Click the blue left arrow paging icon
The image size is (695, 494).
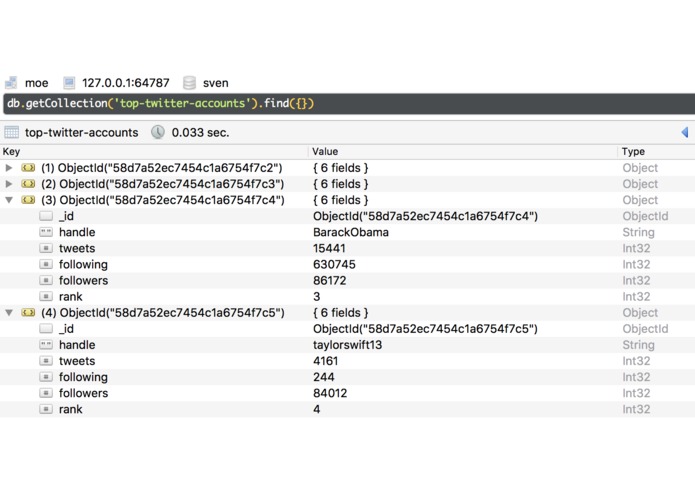684,132
